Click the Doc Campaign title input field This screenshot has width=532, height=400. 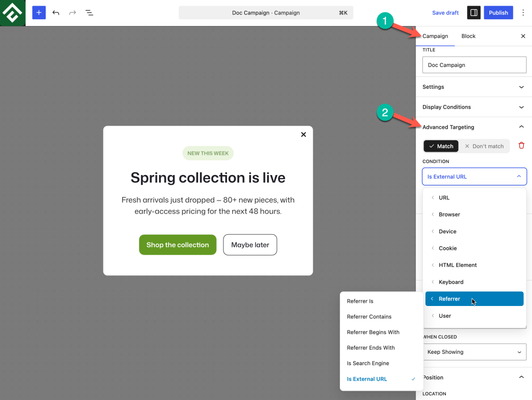pyautogui.click(x=474, y=65)
